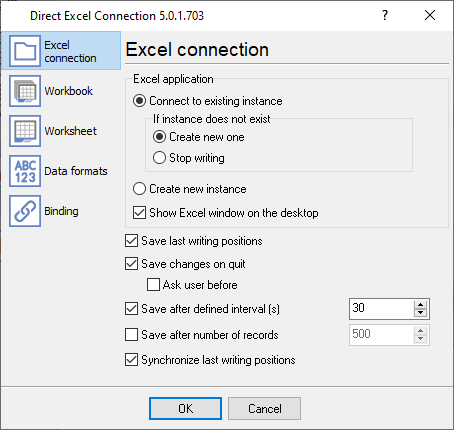Viewport: 454px width, 430px height.
Task: Click the Worksheet grid icon
Action: [x=25, y=131]
